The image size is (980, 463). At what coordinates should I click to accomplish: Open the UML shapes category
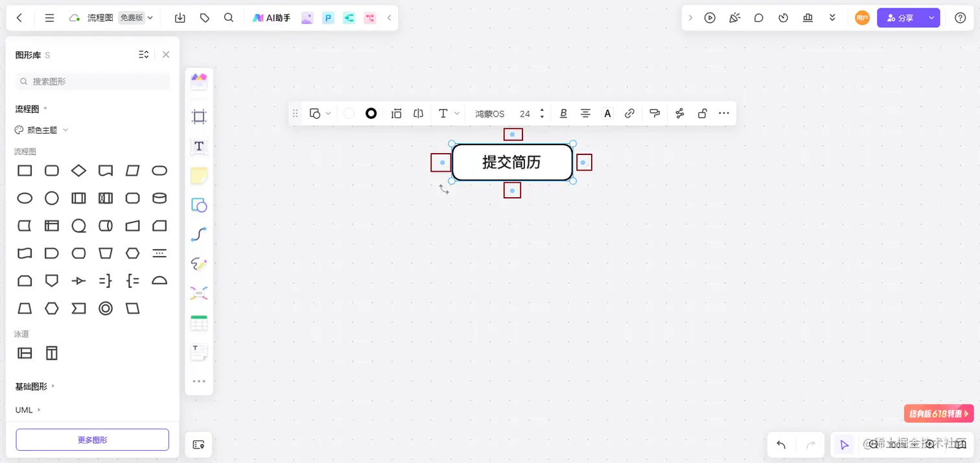pos(25,410)
